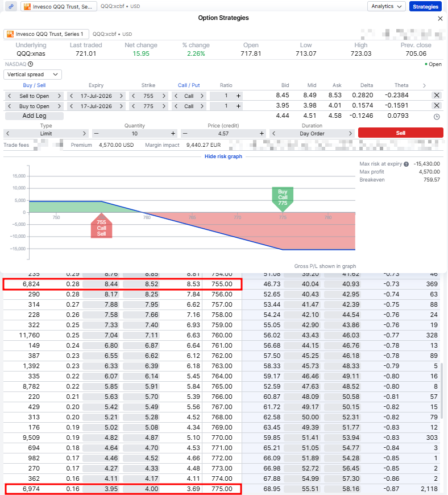Click the Premium value 4,570.00 USD

[x=116, y=145]
